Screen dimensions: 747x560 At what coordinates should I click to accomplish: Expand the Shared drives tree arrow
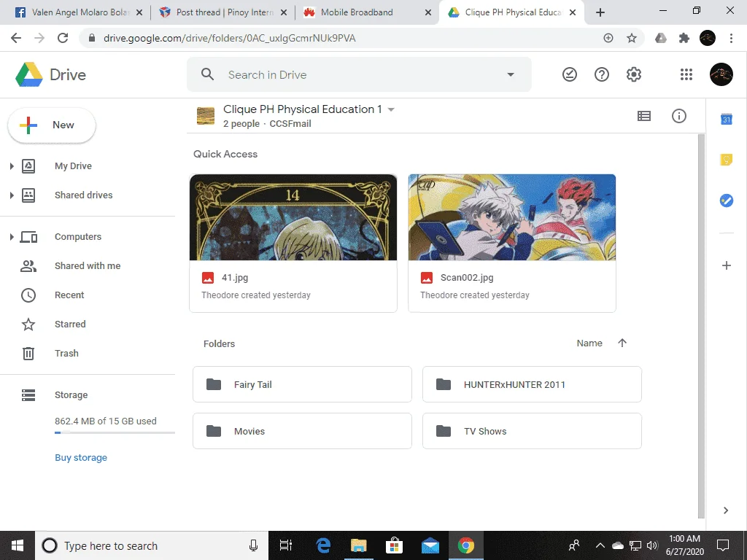tap(12, 195)
